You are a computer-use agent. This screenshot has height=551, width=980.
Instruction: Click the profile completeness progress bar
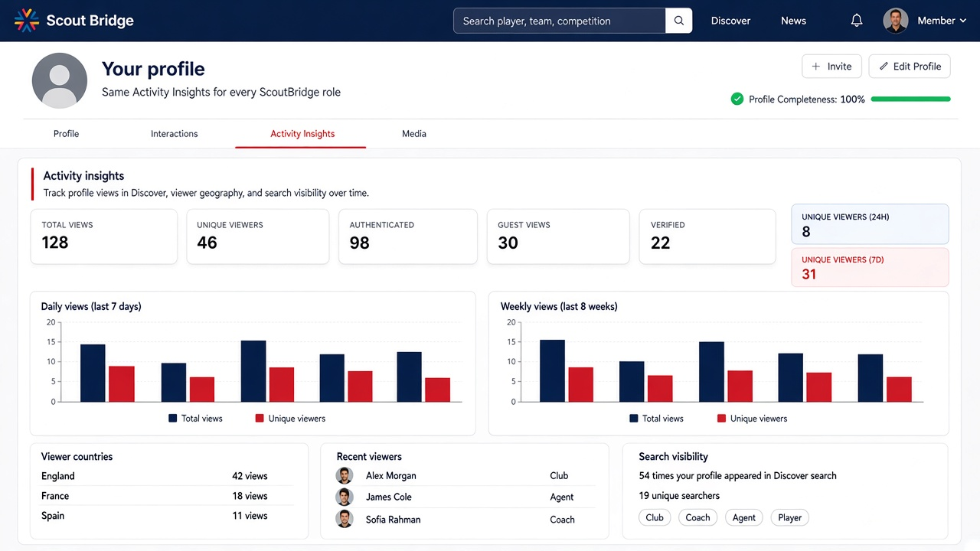911,99
